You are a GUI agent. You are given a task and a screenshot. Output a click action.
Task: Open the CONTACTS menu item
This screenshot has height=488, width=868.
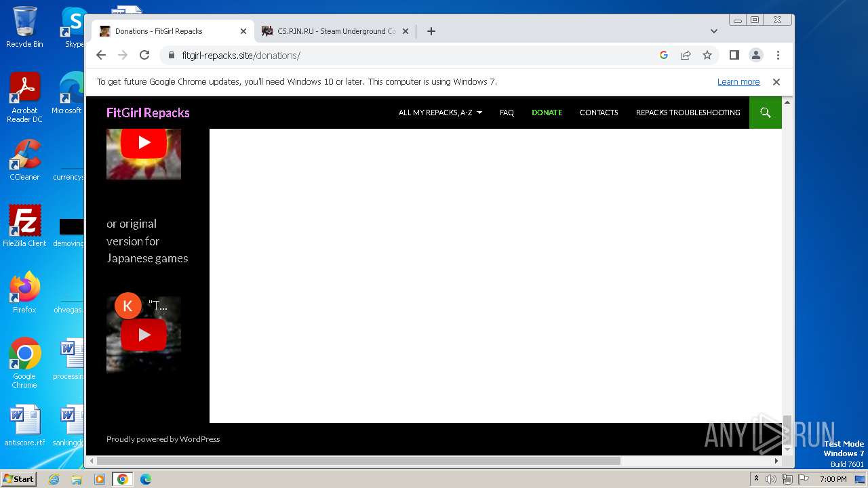point(599,113)
